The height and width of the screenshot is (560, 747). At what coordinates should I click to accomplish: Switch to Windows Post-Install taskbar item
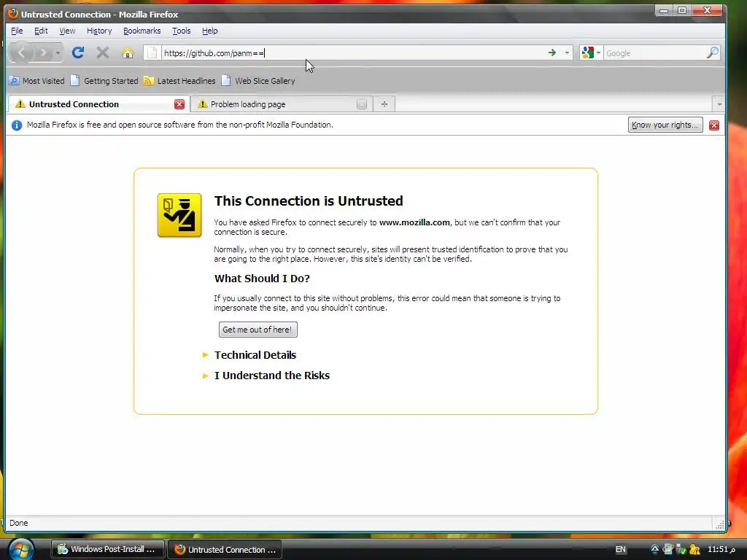tap(108, 549)
